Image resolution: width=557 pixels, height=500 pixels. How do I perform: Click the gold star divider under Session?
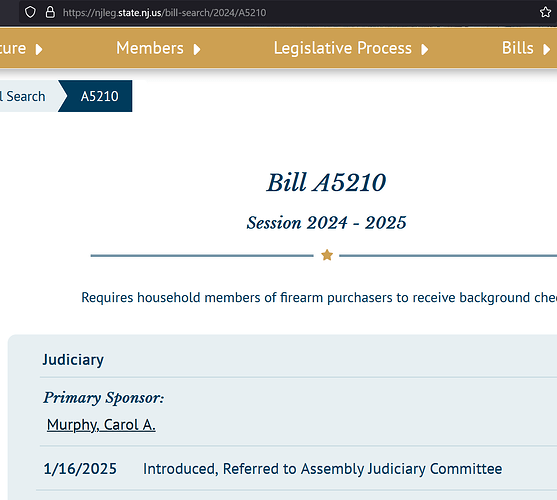point(327,255)
